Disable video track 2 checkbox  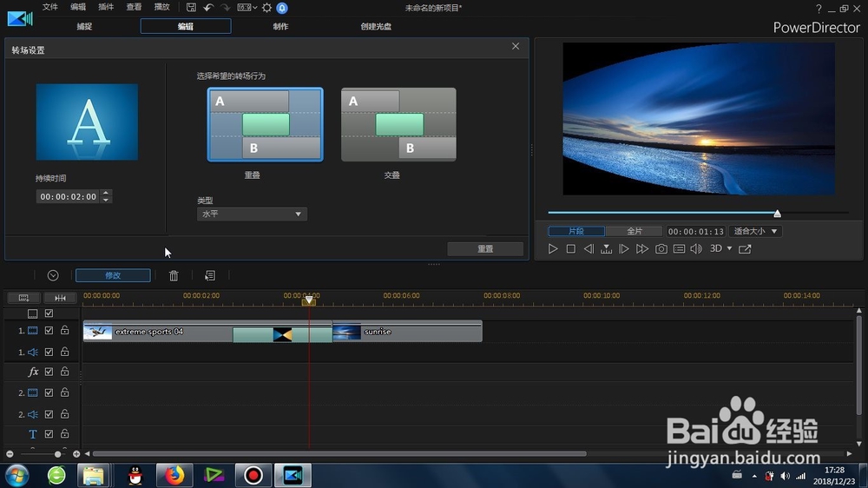point(49,392)
